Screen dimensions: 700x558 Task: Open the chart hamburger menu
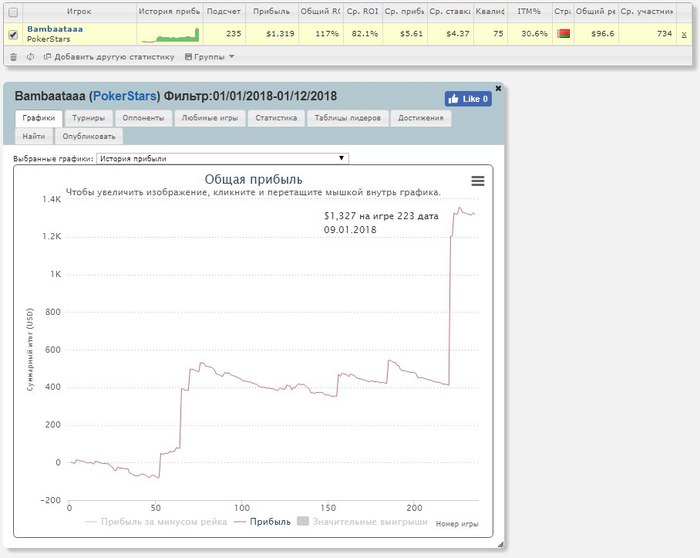pyautogui.click(x=478, y=181)
